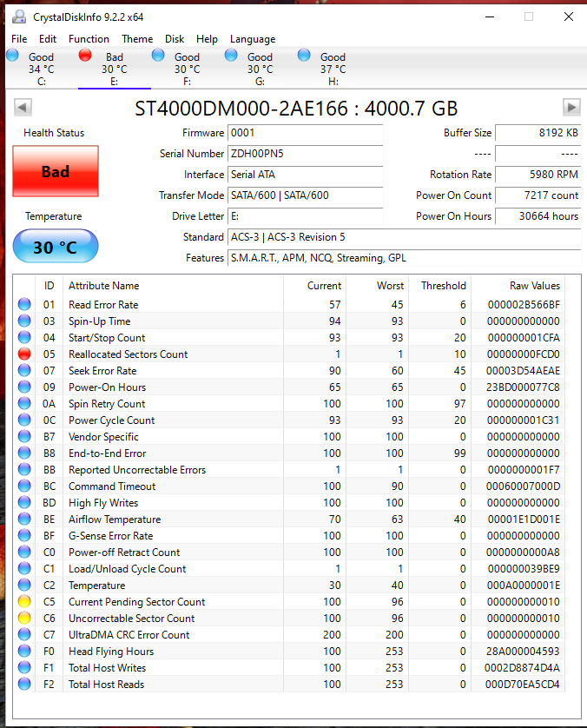This screenshot has width=587, height=728.
Task: Open the Edit menu
Action: (48, 39)
